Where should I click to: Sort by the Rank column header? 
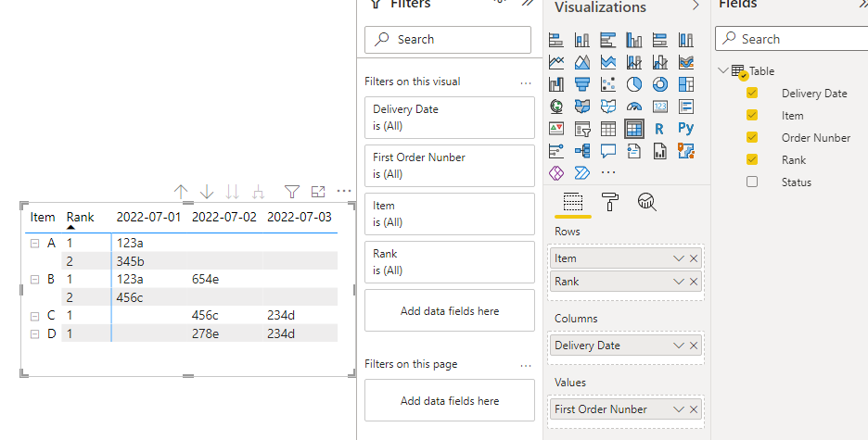pos(81,218)
